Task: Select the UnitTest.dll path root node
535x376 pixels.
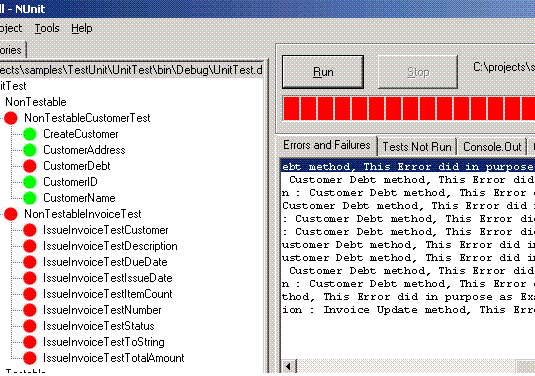Action: click(x=131, y=70)
